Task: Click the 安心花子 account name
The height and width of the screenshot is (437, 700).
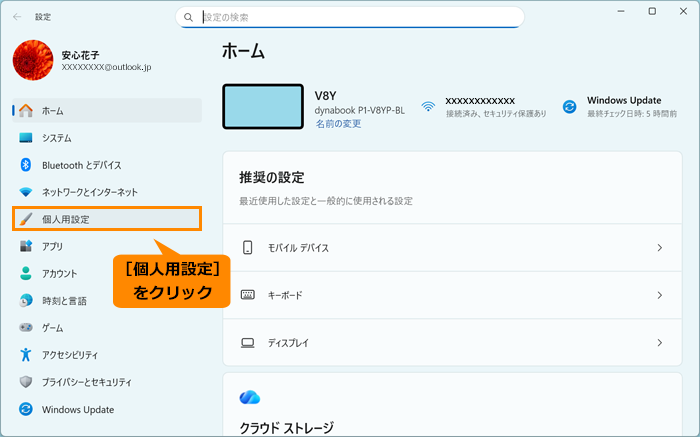Action: 80,55
